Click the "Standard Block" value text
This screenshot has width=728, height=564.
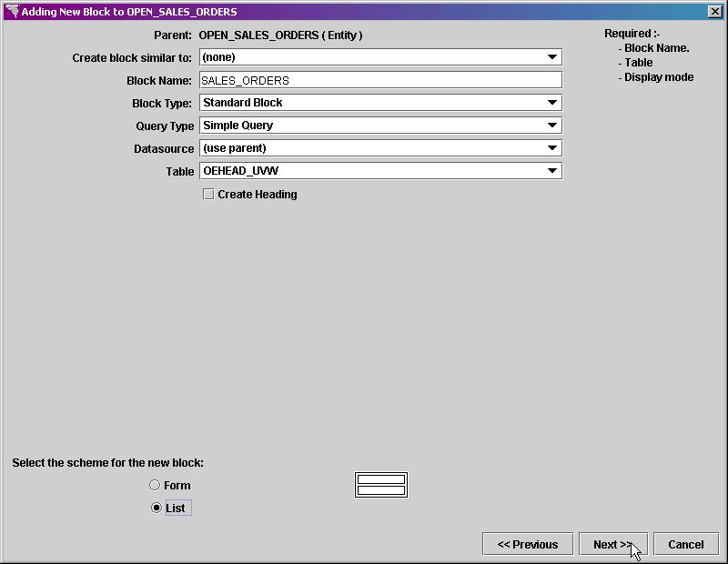pyautogui.click(x=241, y=103)
